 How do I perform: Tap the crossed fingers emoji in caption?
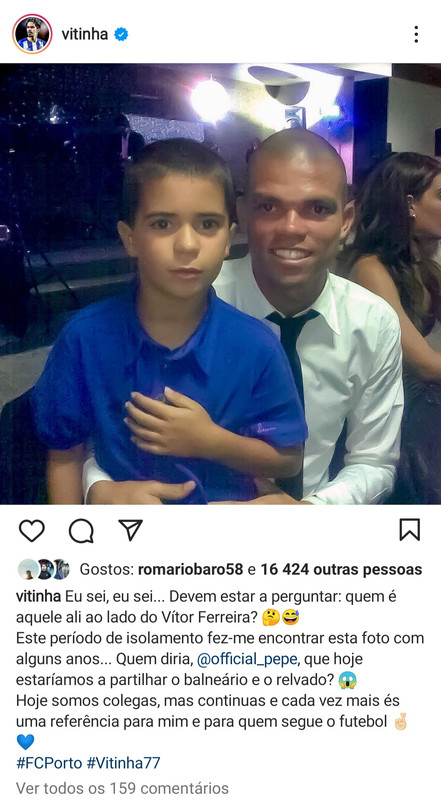[x=401, y=721]
